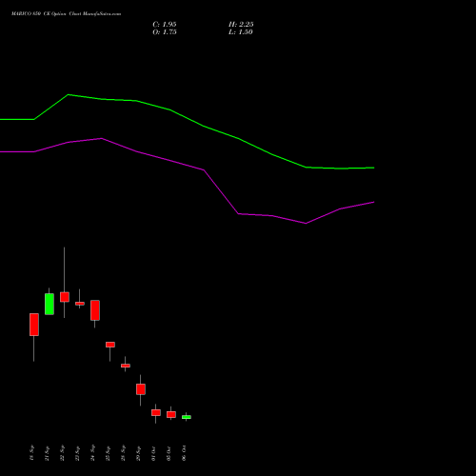
Task: Click the red candle above 01 Oct
Action: tap(156, 412)
